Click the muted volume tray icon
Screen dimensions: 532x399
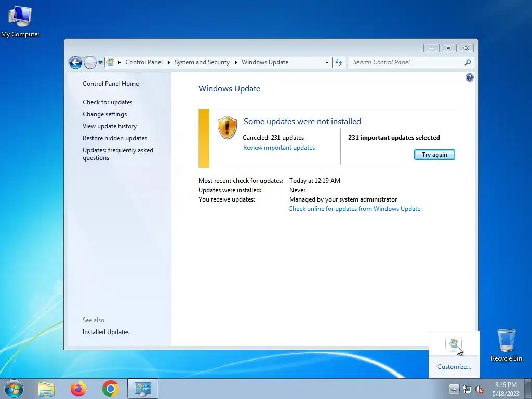480,389
